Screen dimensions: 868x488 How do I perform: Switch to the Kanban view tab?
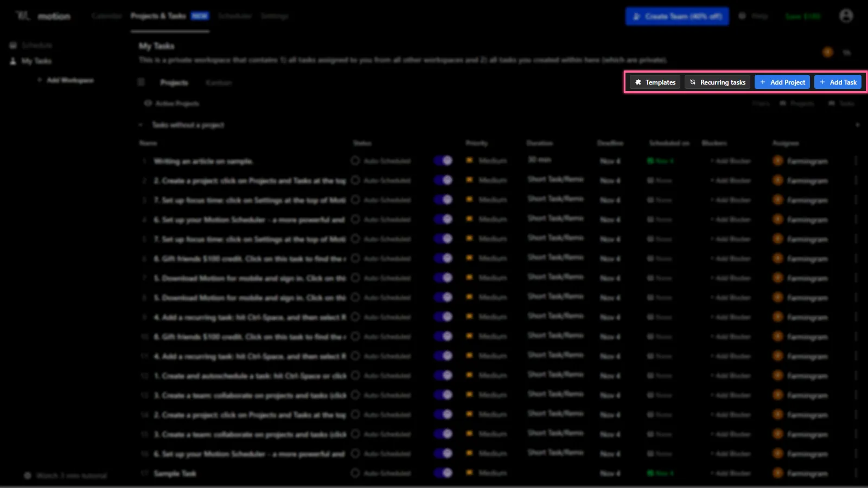(219, 83)
